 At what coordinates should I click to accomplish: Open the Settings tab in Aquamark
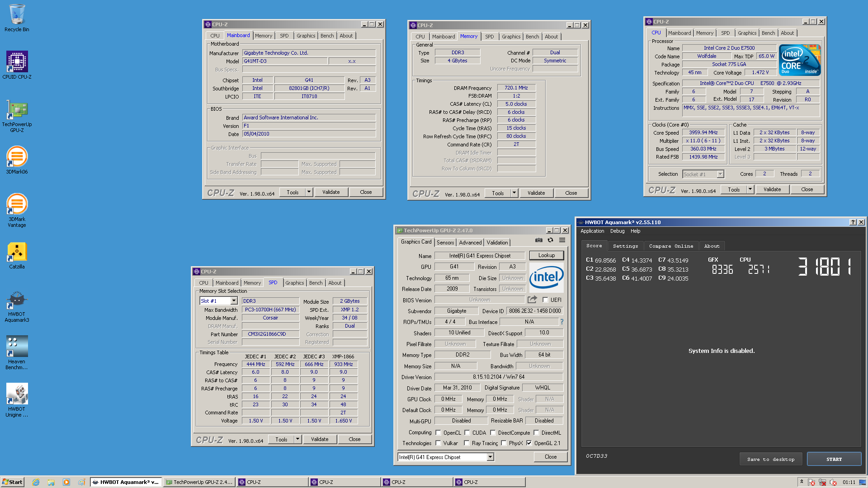click(x=625, y=246)
